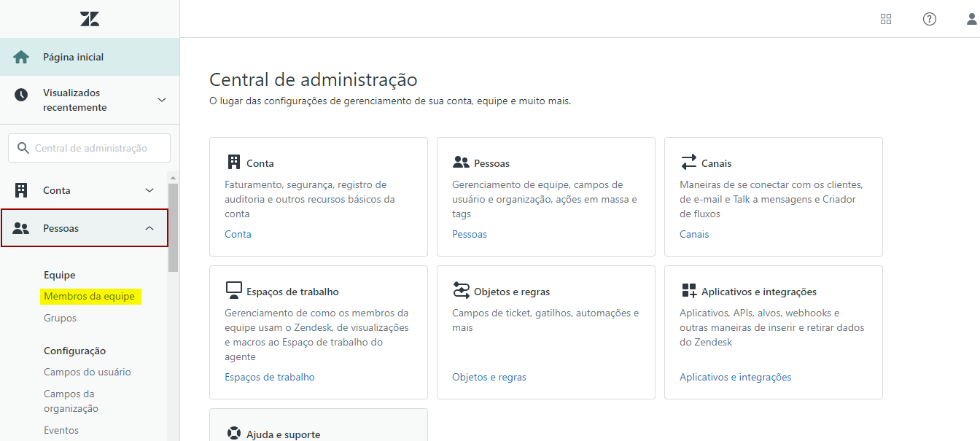This screenshot has height=441, width=980.
Task: Click the Canais arrows icon in card
Action: [x=688, y=162]
